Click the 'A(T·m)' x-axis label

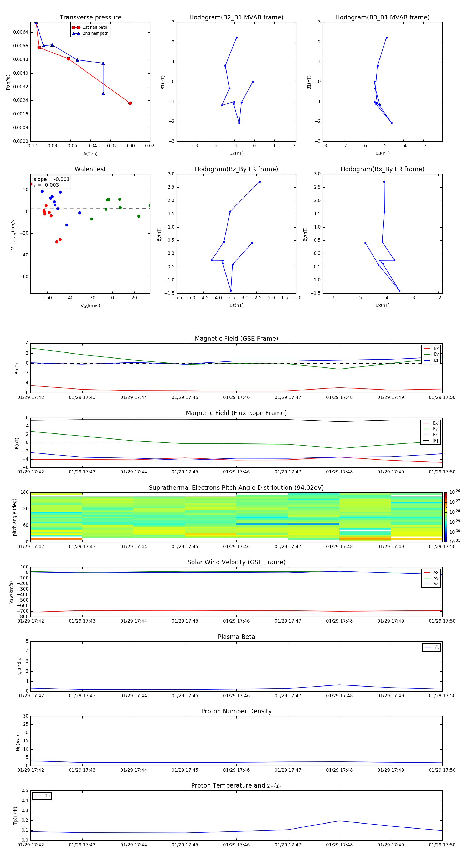[x=90, y=154]
